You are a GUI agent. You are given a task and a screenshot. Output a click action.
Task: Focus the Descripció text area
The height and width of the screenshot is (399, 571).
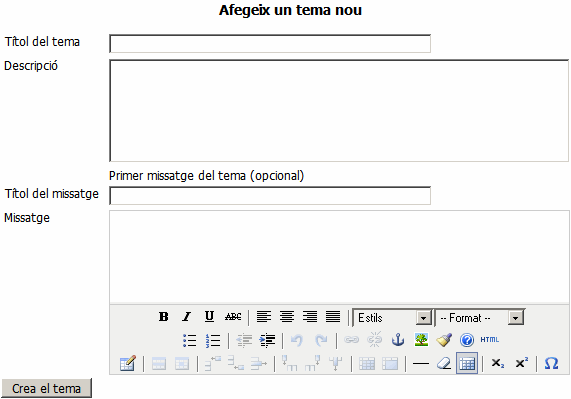(339, 111)
